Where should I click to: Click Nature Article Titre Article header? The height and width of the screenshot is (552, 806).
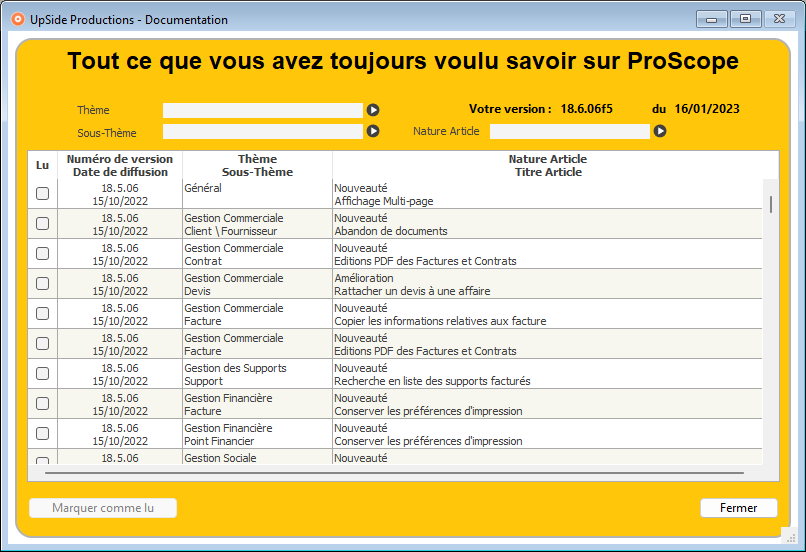[548, 165]
